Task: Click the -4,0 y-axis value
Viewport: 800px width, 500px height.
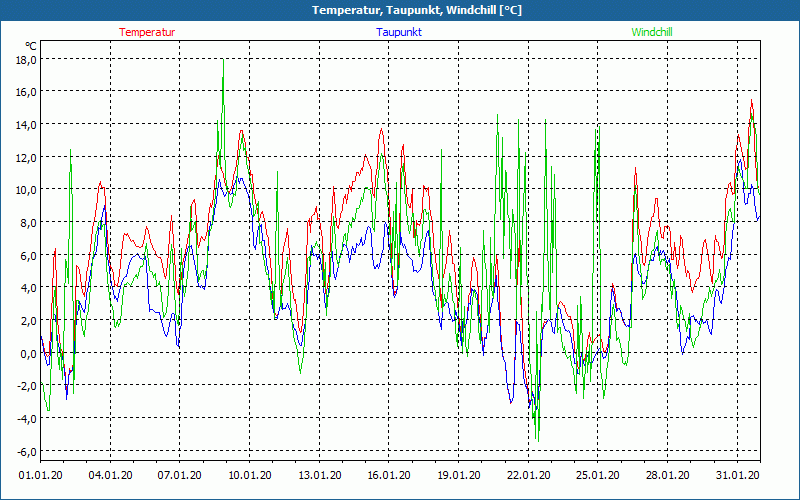Action: click(27, 419)
